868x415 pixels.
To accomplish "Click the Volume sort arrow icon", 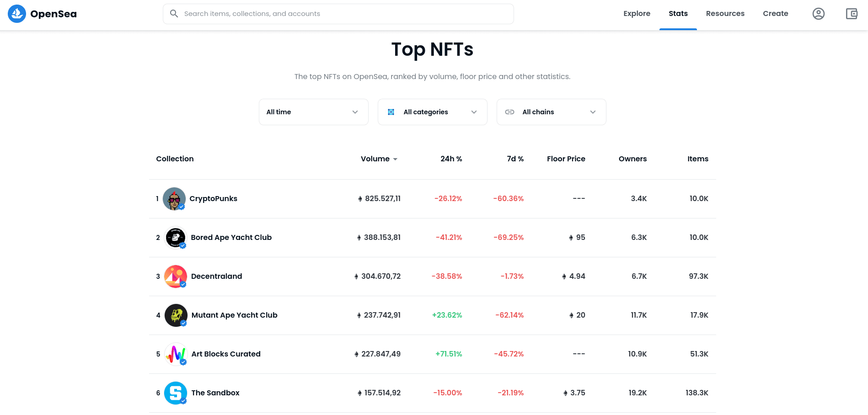I will coord(395,159).
